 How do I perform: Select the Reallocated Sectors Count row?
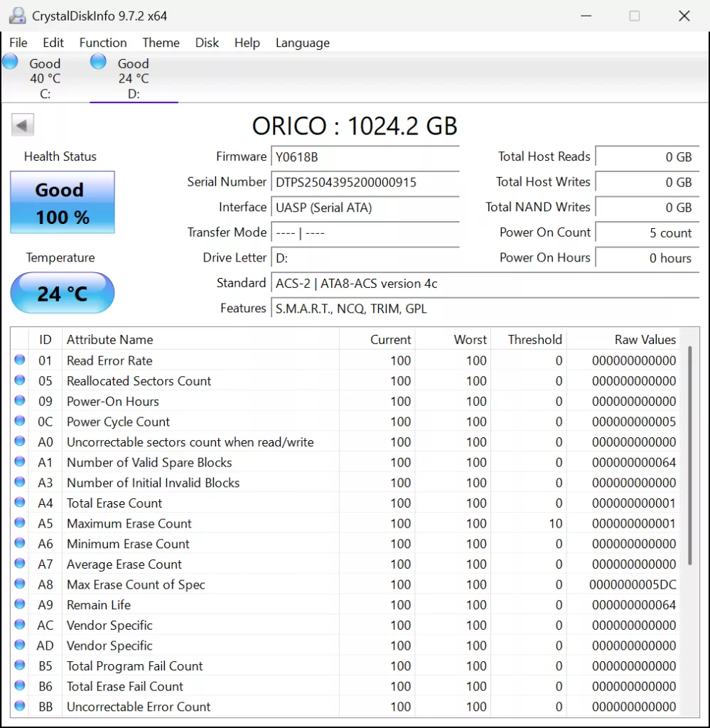pos(139,381)
